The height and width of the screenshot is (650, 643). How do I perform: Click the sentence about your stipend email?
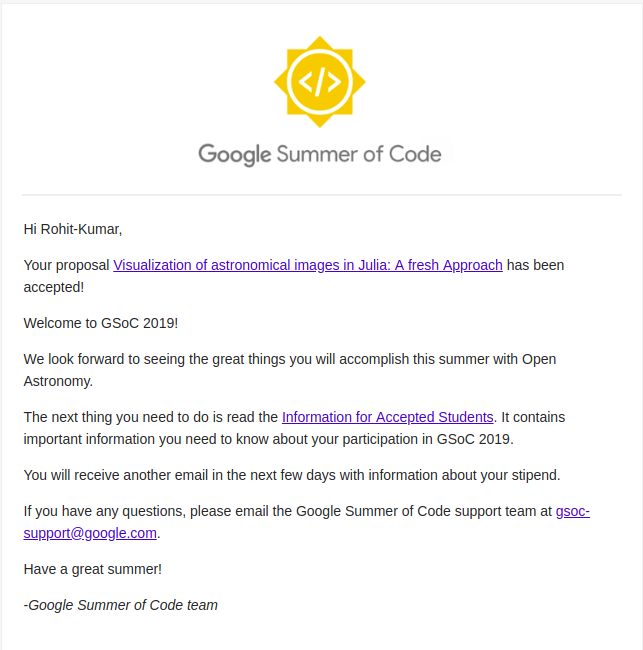pos(292,475)
